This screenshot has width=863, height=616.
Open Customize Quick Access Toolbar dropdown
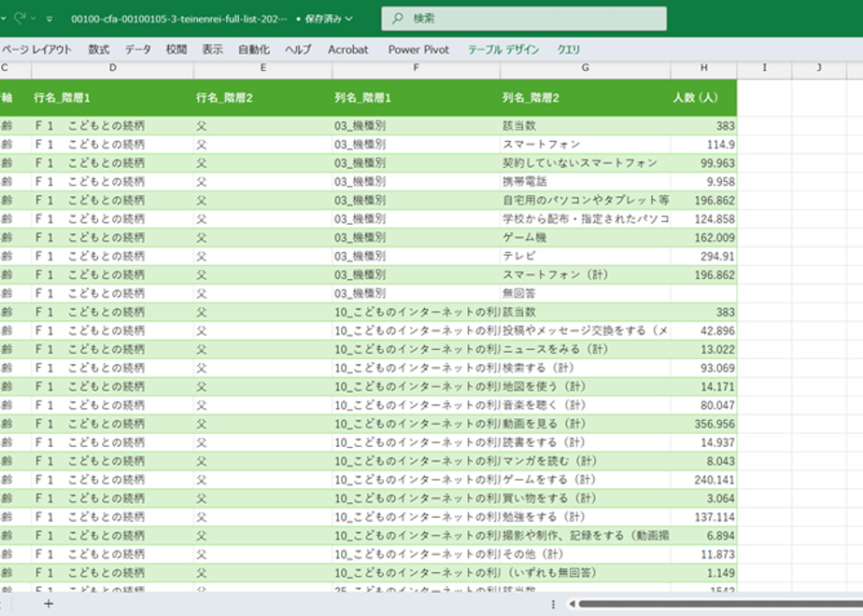pos(50,19)
